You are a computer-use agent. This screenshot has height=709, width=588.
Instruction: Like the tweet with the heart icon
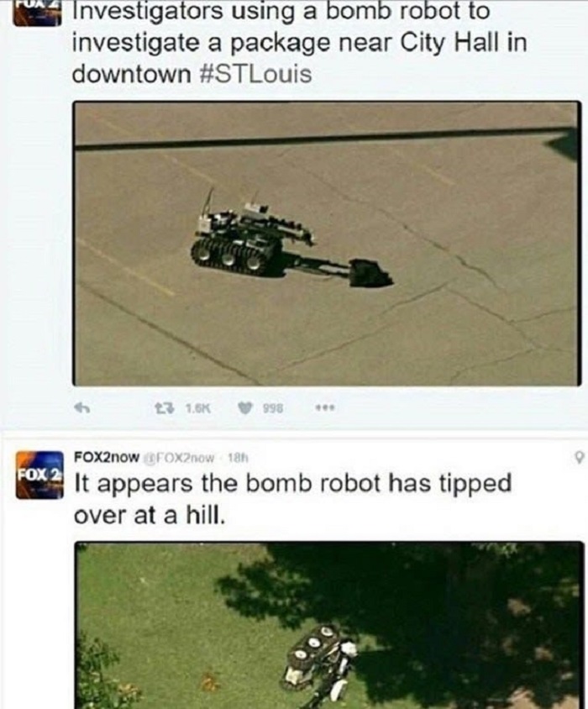tap(245, 408)
